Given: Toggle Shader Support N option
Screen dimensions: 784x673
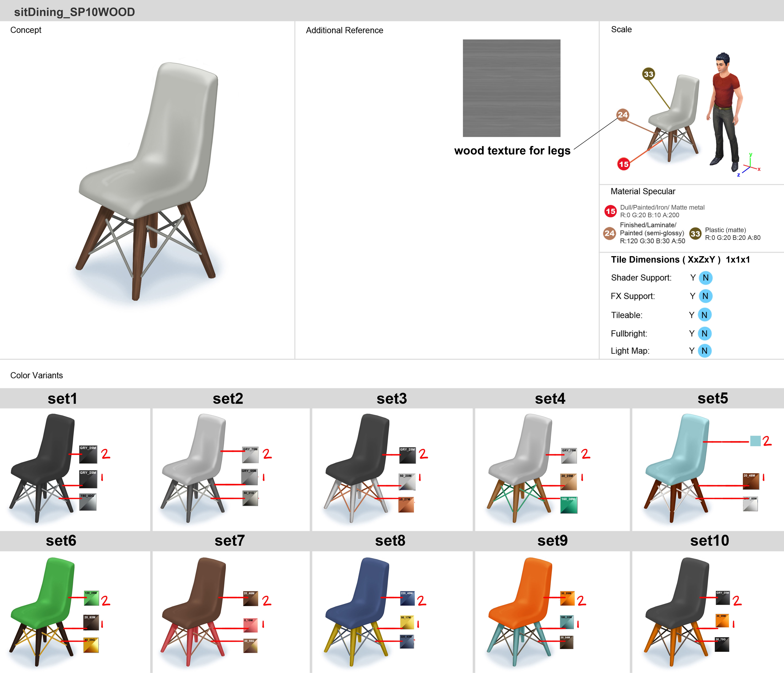Looking at the screenshot, I should (x=706, y=278).
